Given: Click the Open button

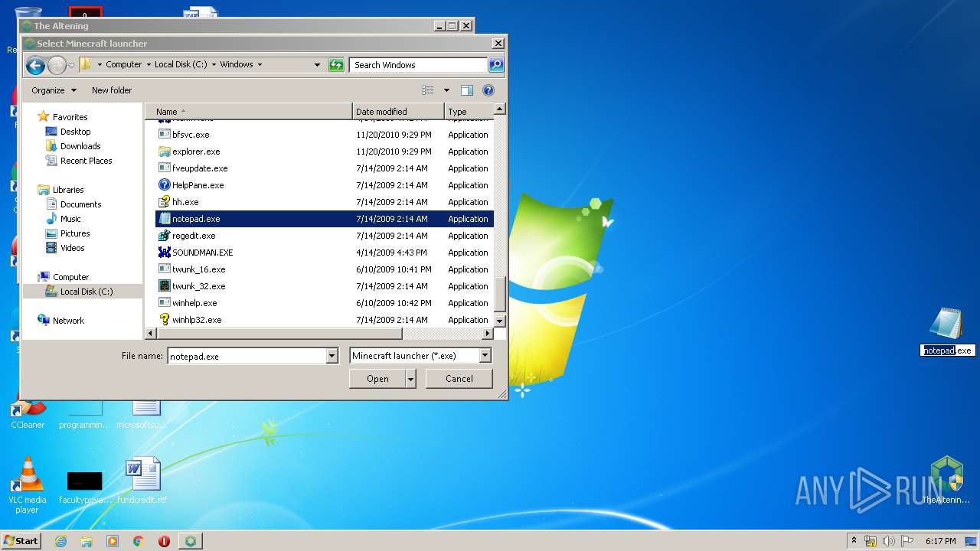Looking at the screenshot, I should tap(377, 379).
